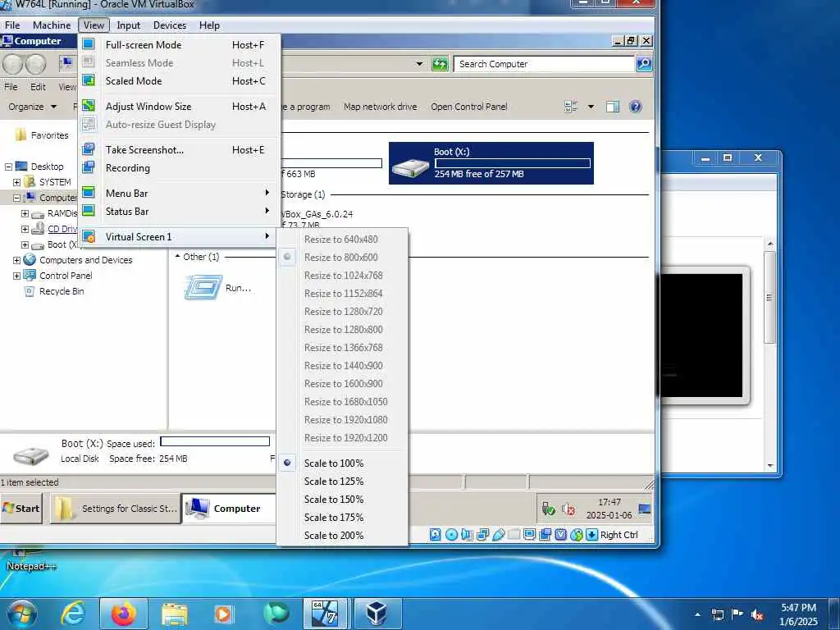Click the hard disk activity status icon
Image resolution: width=840 pixels, height=630 pixels.
pos(435,534)
